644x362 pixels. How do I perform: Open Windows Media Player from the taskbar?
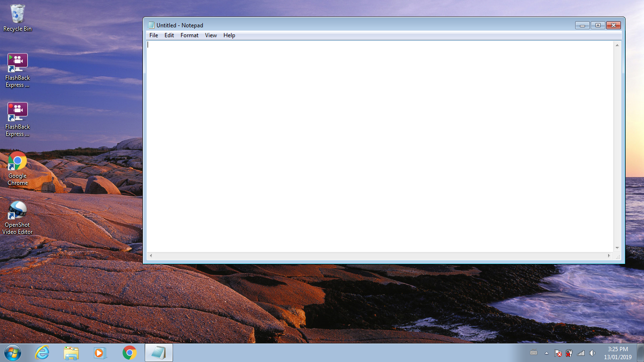[100, 352]
